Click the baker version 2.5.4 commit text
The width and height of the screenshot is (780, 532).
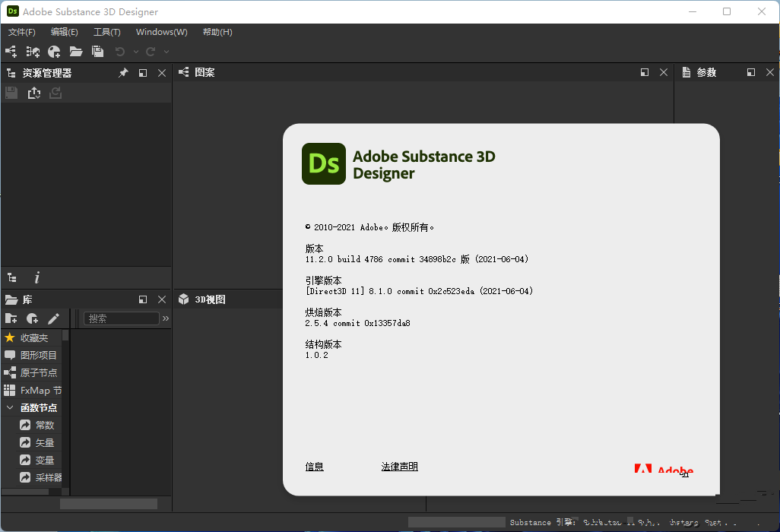click(357, 323)
